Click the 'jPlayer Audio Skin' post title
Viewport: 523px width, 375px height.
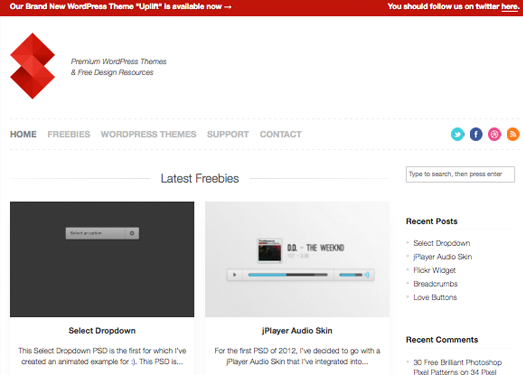coord(297,331)
